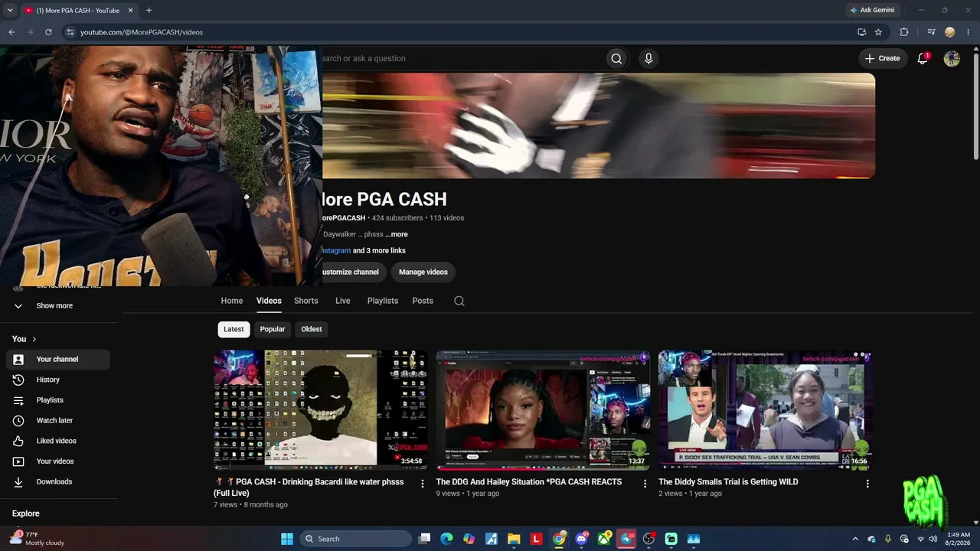The height and width of the screenshot is (551, 980).
Task: Open the YouTube account avatar menu
Action: coord(952,58)
